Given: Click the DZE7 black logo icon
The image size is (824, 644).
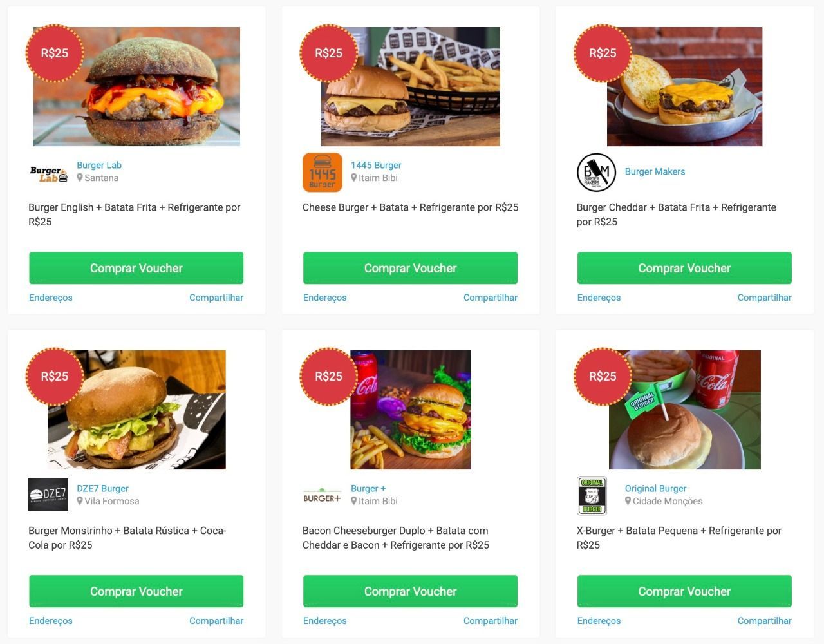Looking at the screenshot, I should (48, 495).
